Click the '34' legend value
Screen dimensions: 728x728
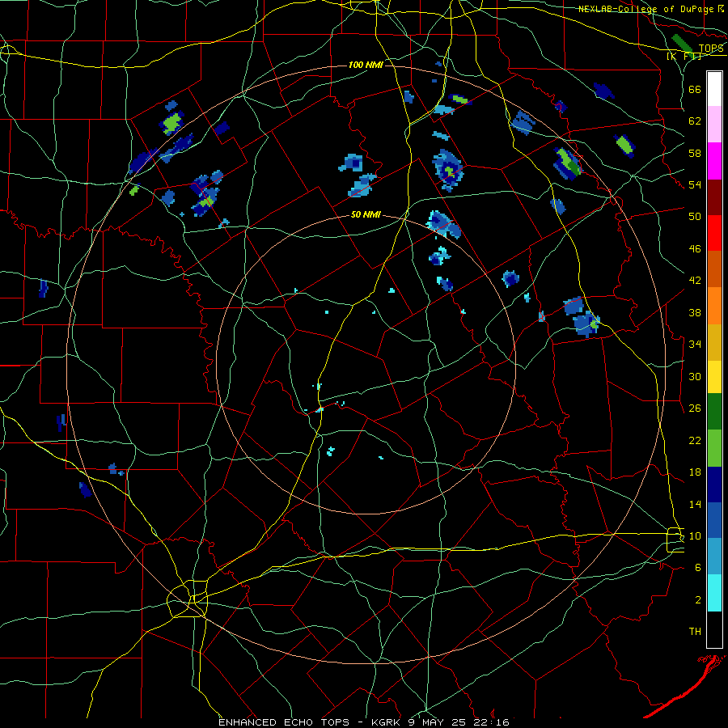(695, 345)
